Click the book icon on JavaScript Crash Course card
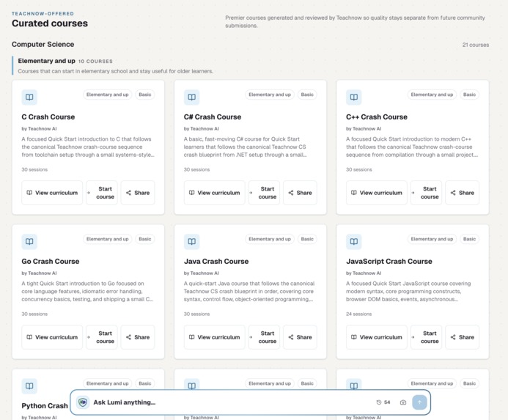508x420 pixels. [x=354, y=242]
